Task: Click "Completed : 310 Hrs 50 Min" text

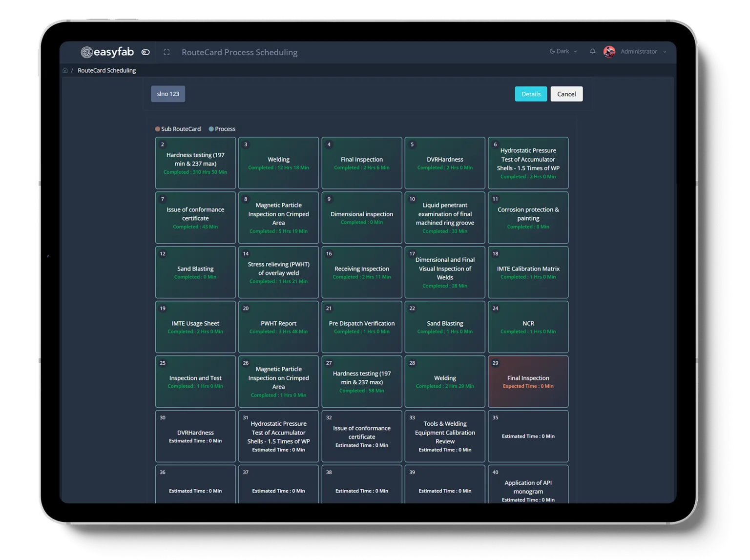Action: click(x=195, y=172)
